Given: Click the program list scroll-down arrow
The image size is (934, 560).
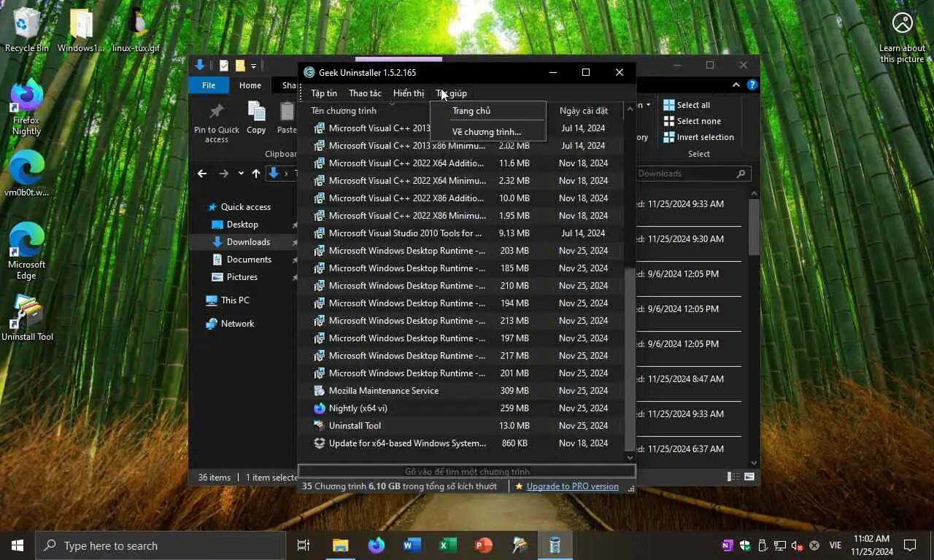Looking at the screenshot, I should 630,458.
